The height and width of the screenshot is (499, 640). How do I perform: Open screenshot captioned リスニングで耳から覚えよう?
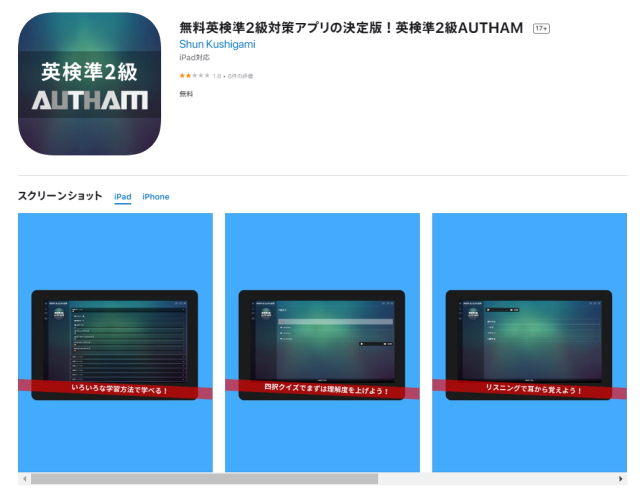pos(529,342)
